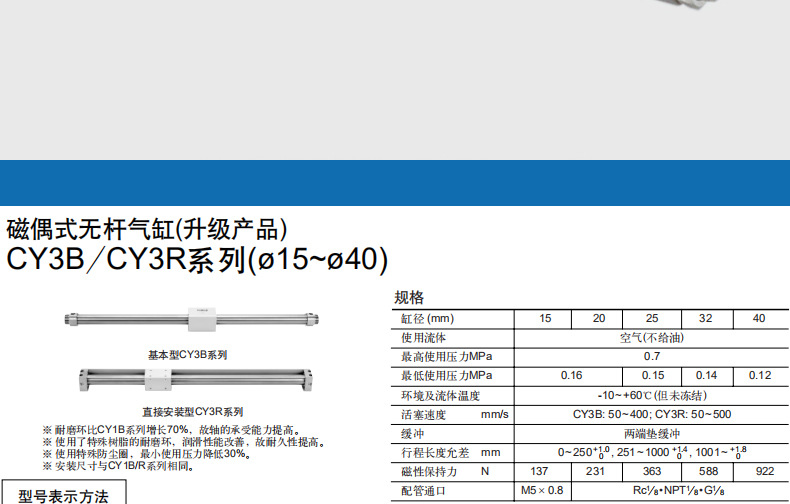Click the 最高使用压力MPa row label
Image resolution: width=790 pixels, height=504 pixels.
pos(446,357)
